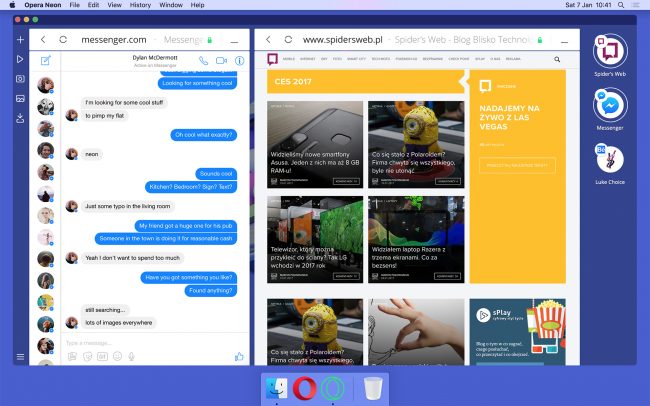Switch to the Spider's Web tab bubble
This screenshot has width=650, height=406.
(610, 51)
